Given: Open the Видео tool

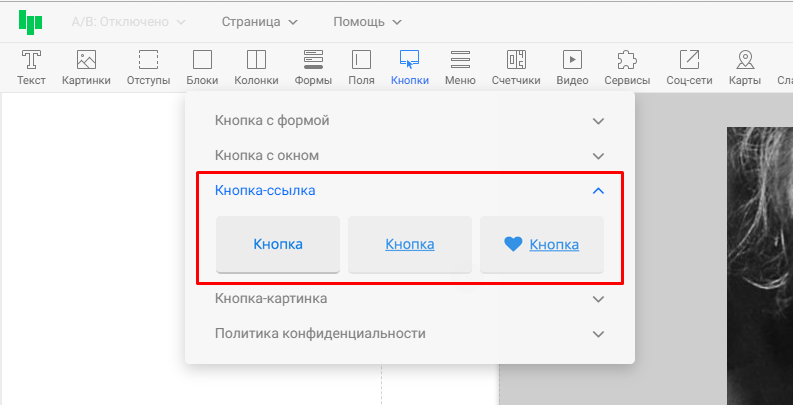Looking at the screenshot, I should [572, 66].
